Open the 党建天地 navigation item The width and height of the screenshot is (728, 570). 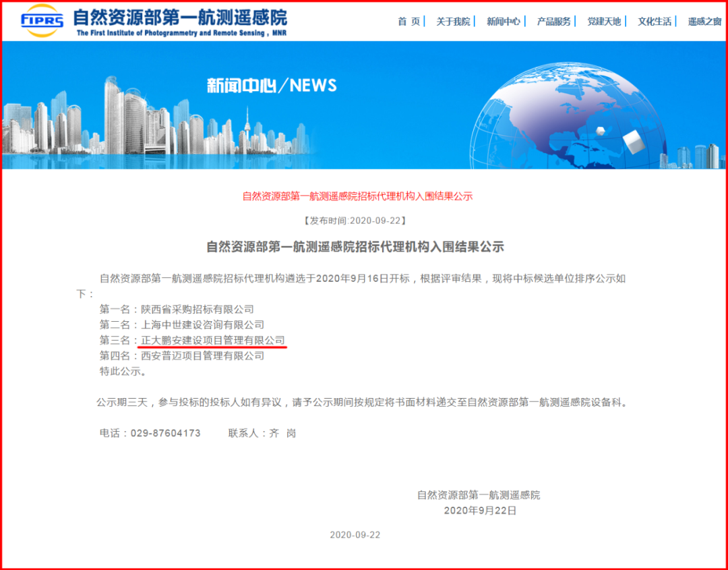pyautogui.click(x=604, y=22)
